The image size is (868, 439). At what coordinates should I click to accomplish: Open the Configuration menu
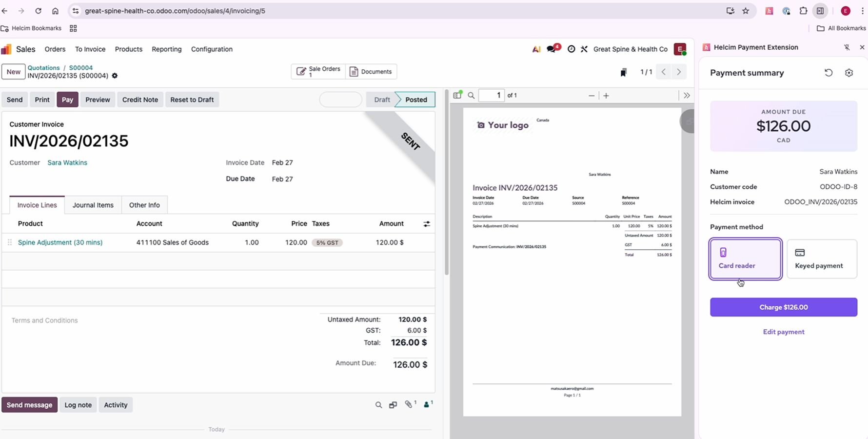click(x=212, y=49)
